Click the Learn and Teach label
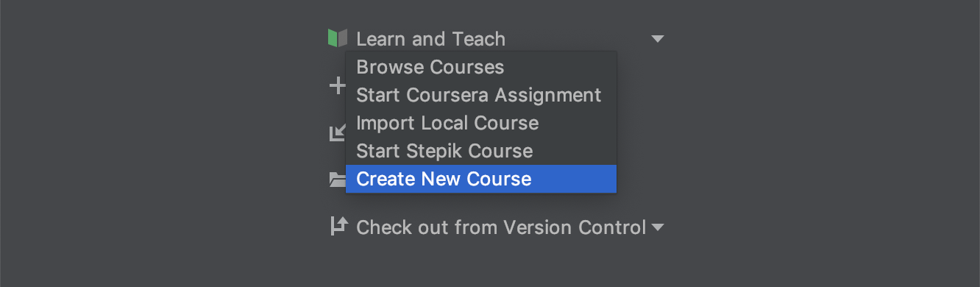 tap(430, 39)
